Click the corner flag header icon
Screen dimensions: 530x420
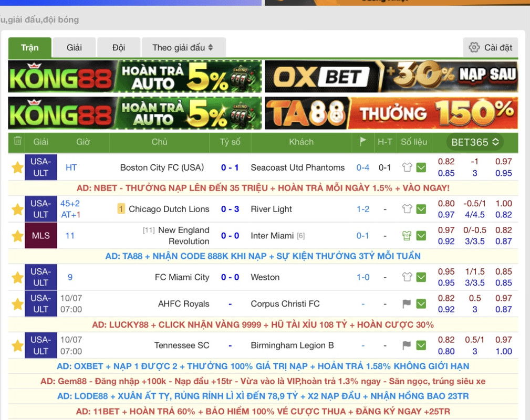[362, 141]
